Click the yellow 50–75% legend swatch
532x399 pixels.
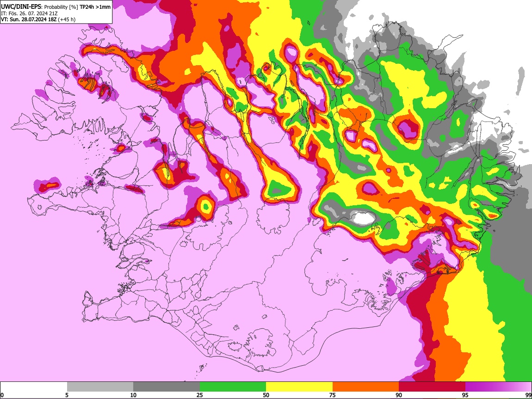click(299, 387)
